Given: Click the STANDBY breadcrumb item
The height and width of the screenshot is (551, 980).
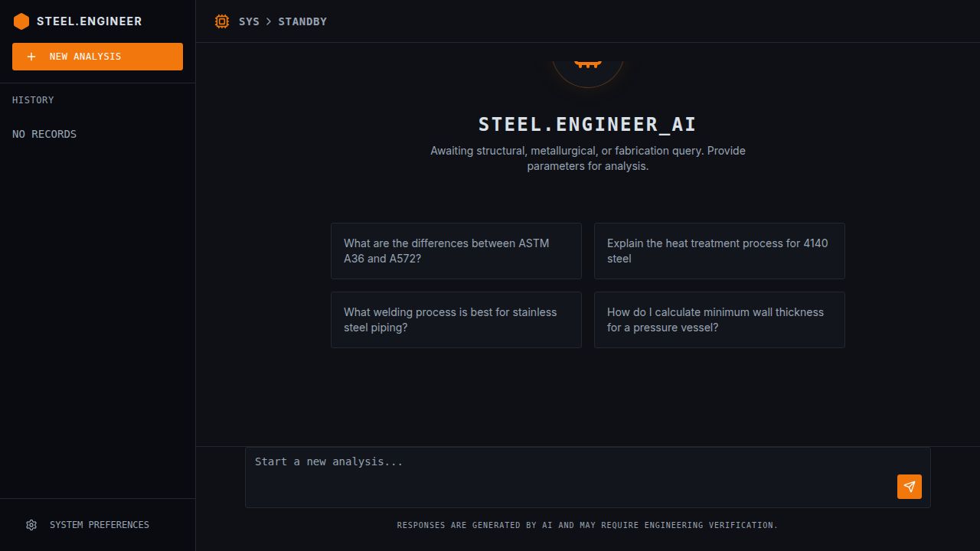Looking at the screenshot, I should [x=302, y=21].
